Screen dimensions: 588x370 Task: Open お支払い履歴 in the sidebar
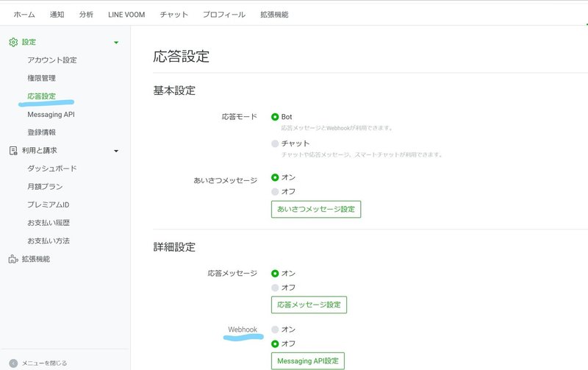pyautogui.click(x=49, y=223)
